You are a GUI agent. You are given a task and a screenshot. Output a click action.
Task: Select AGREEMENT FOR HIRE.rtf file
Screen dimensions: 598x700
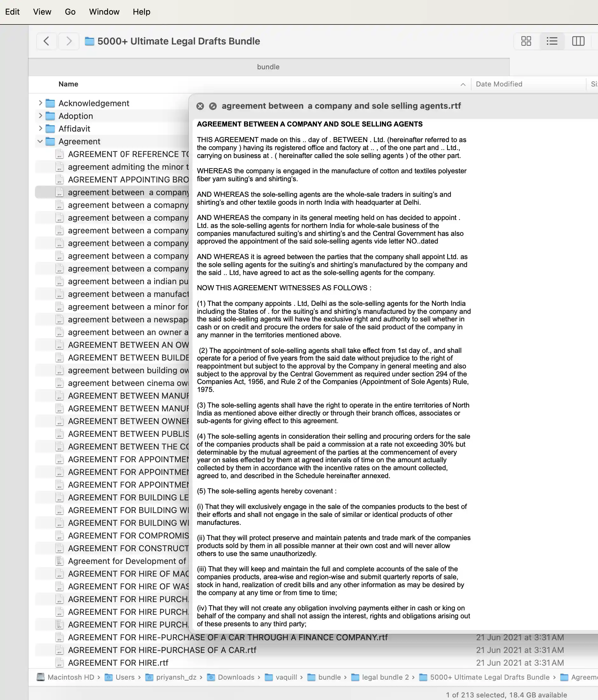tap(118, 663)
